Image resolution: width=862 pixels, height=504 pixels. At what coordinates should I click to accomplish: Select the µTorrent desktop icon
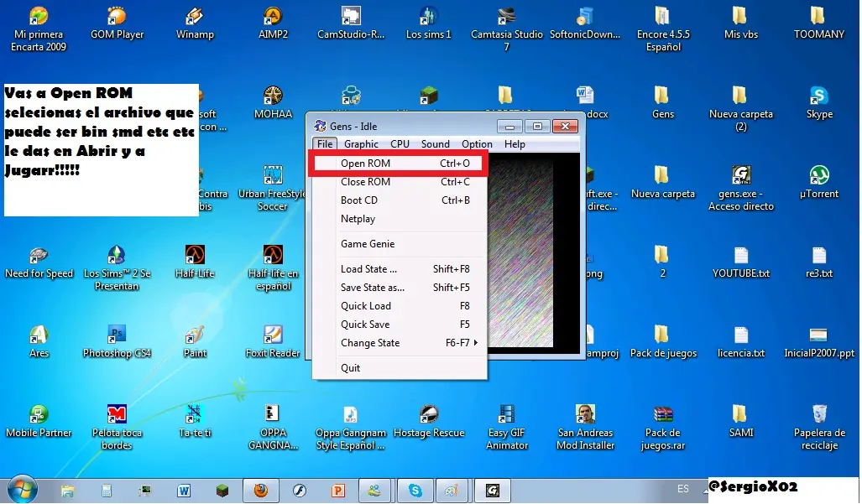click(x=819, y=184)
